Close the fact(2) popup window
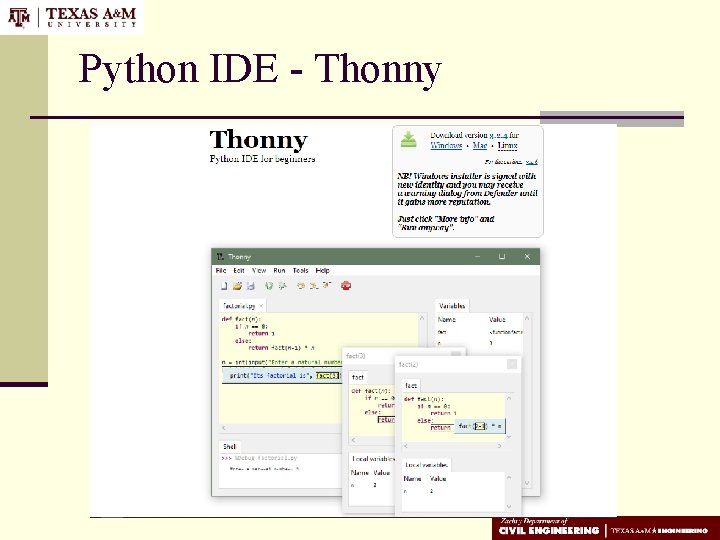 point(512,364)
